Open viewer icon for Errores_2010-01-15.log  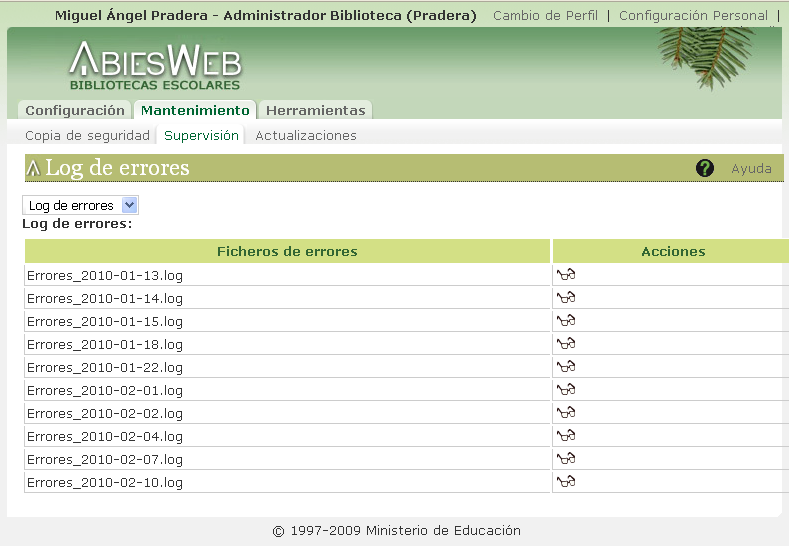[566, 321]
